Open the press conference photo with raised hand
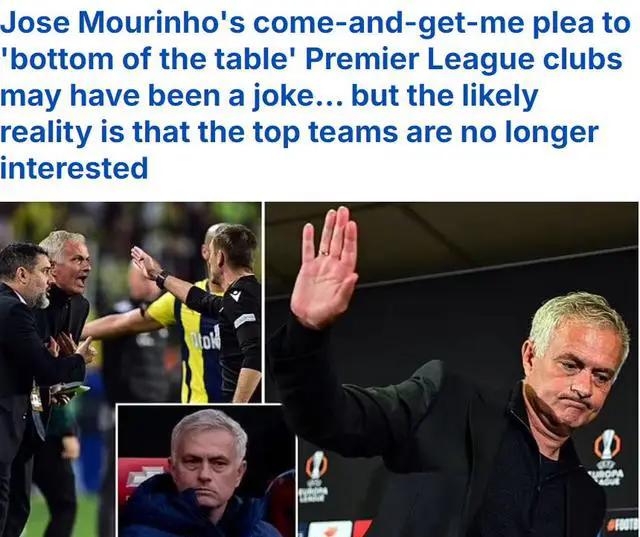The image size is (640, 537). (x=452, y=370)
